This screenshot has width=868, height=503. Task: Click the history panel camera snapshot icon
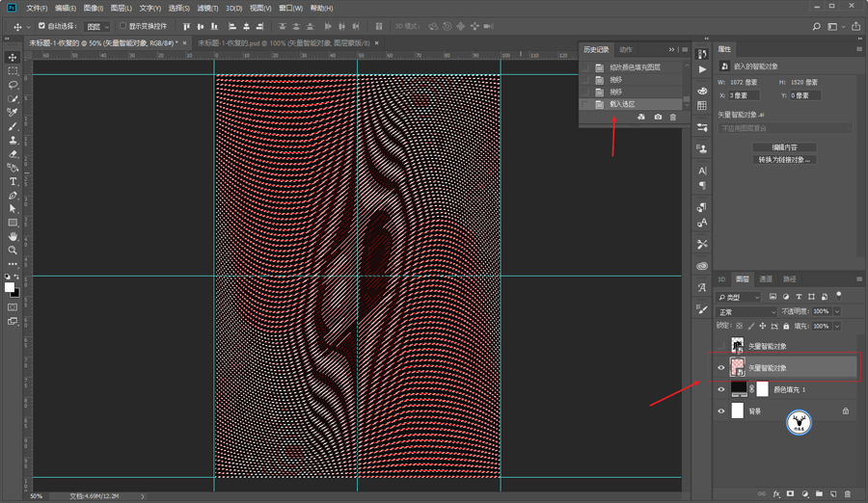[658, 118]
